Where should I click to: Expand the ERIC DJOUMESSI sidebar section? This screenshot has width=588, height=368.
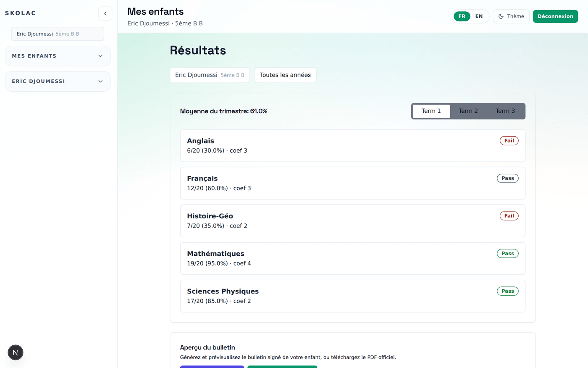click(x=58, y=81)
